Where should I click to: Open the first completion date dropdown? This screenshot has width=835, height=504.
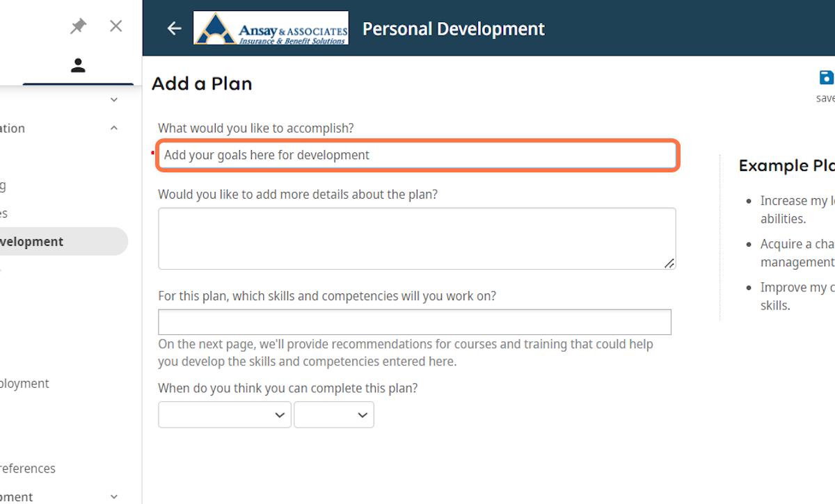[224, 415]
